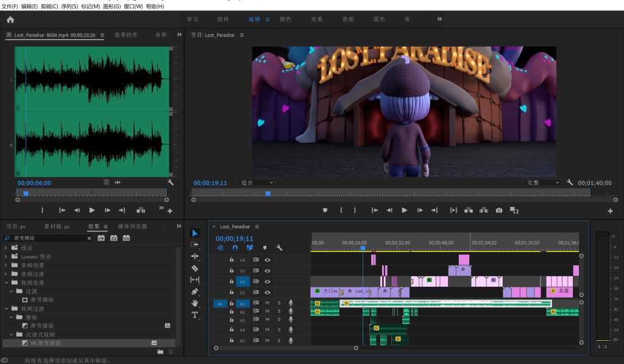Collapse the 沉浸式视频 folder
This screenshot has height=364, width=624.
pyautogui.click(x=11, y=335)
